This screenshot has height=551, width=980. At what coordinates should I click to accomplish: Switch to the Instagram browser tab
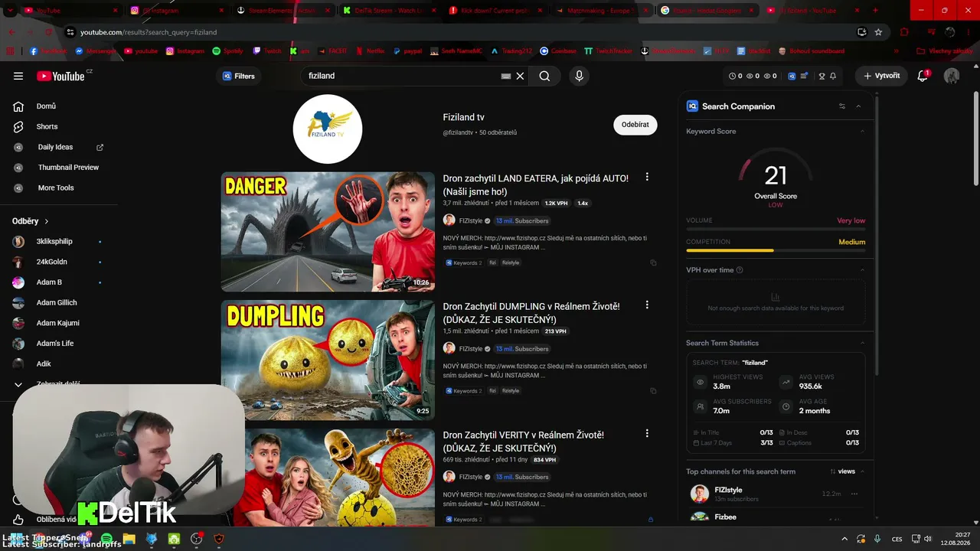[176, 11]
